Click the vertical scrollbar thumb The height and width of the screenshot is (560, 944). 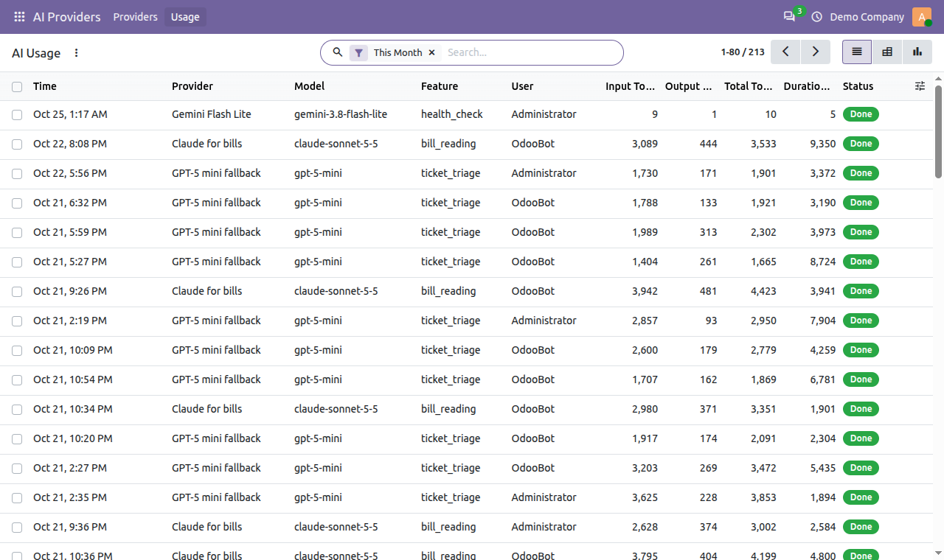tap(939, 131)
